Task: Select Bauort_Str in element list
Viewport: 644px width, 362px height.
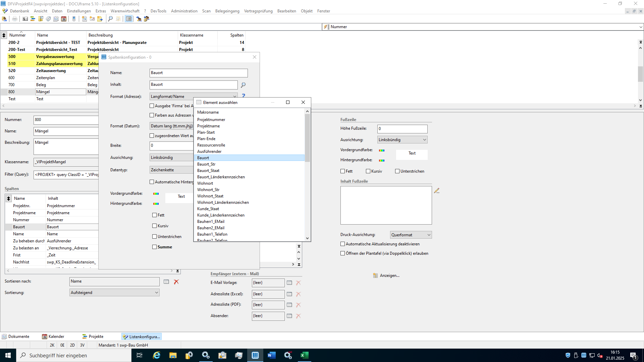Action: [249, 164]
